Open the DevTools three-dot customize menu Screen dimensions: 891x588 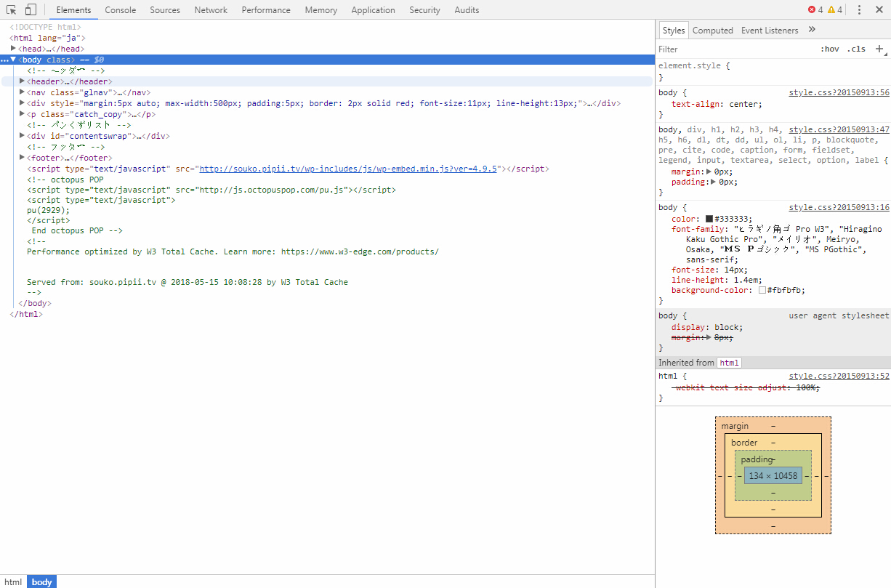click(x=859, y=10)
